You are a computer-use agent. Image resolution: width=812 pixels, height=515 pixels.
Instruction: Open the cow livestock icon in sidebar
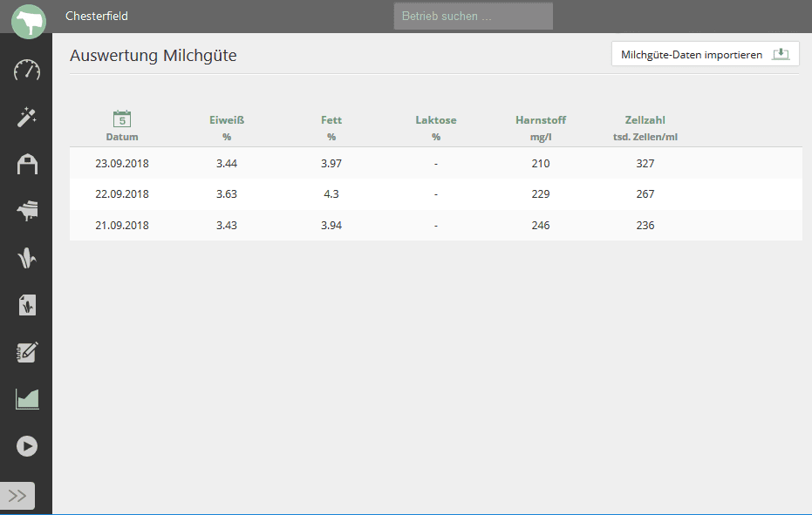(27, 211)
